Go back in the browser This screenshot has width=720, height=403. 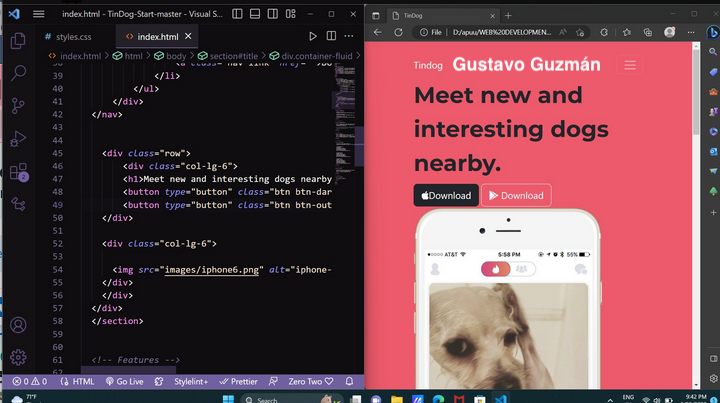[x=377, y=33]
